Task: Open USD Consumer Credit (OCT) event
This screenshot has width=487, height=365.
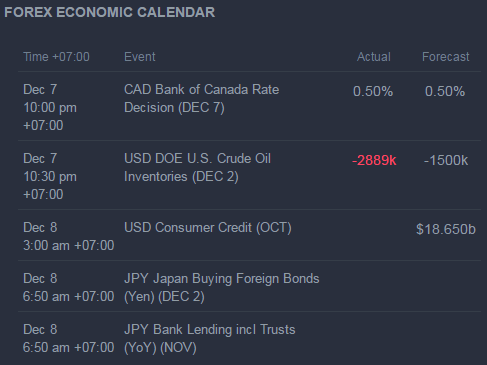Action: click(208, 228)
